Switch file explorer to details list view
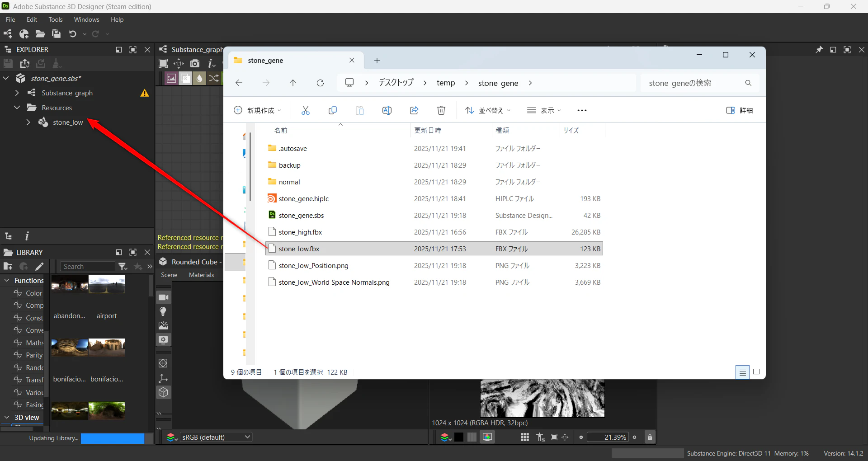 [742, 372]
